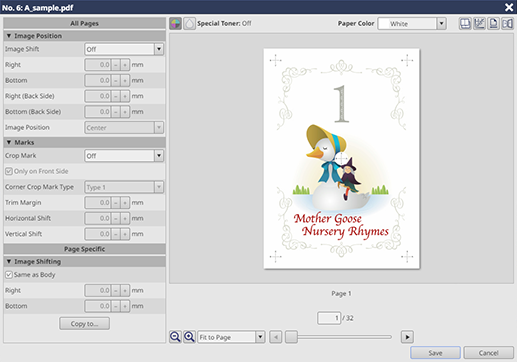Increase Trim Margin with plus button
The width and height of the screenshot is (517, 362).
coord(125,203)
